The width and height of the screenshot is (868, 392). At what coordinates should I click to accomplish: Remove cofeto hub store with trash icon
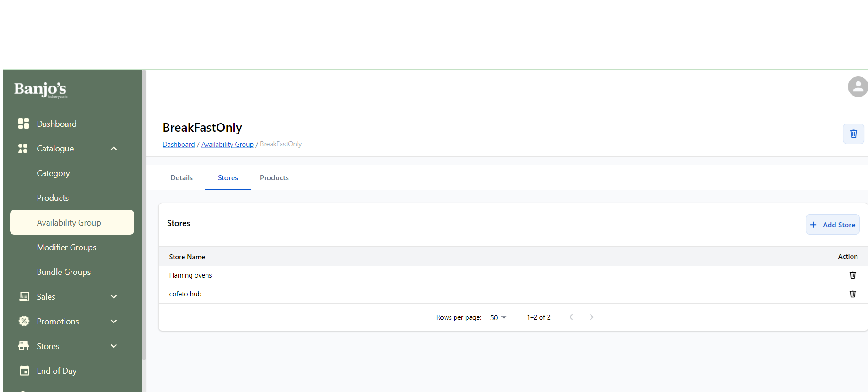852,294
